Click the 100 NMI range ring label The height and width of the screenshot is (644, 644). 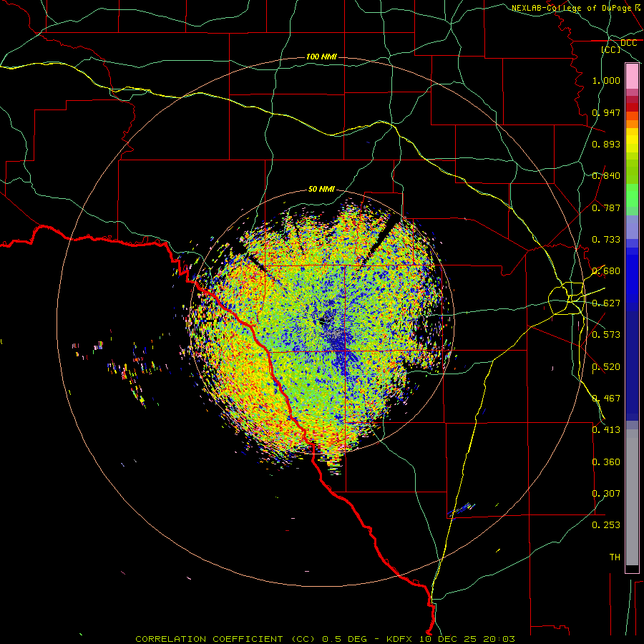pos(321,57)
